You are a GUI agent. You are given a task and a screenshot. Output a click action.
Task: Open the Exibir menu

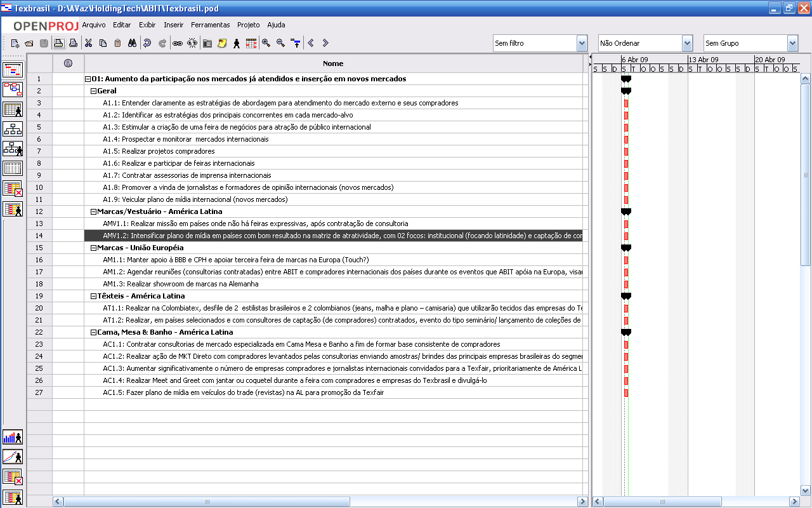pyautogui.click(x=147, y=25)
